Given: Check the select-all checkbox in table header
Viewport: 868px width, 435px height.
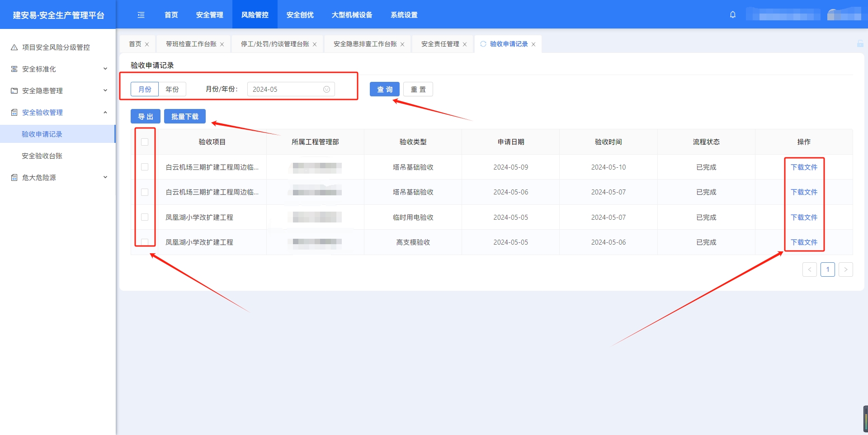Looking at the screenshot, I should (145, 142).
